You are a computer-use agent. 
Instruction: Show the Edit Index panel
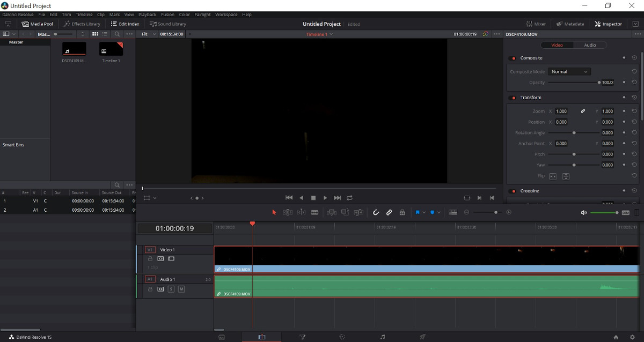click(x=125, y=24)
